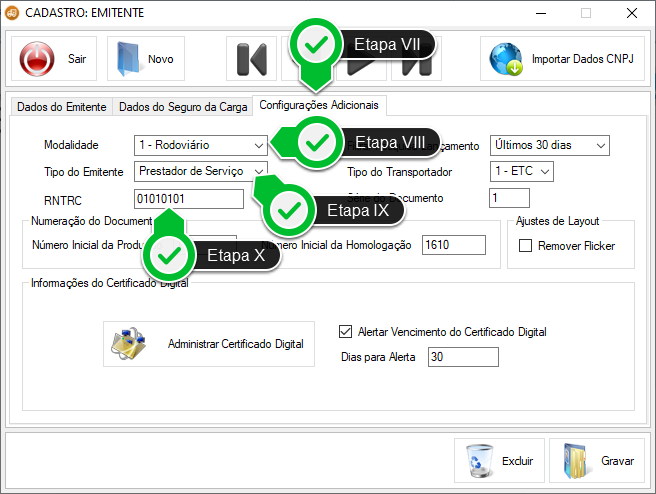
Task: Close the Cadastro Emitente window
Action: (x=632, y=13)
